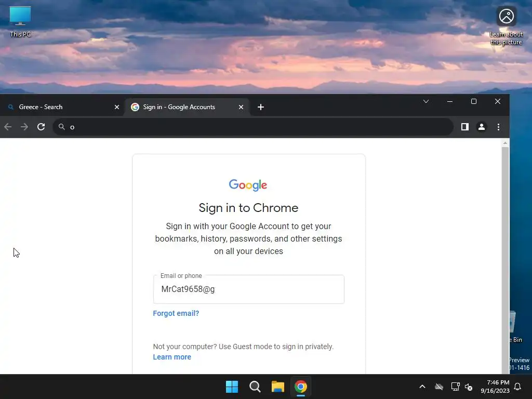
Task: Click the search magnifier in the address bar
Action: click(61, 127)
